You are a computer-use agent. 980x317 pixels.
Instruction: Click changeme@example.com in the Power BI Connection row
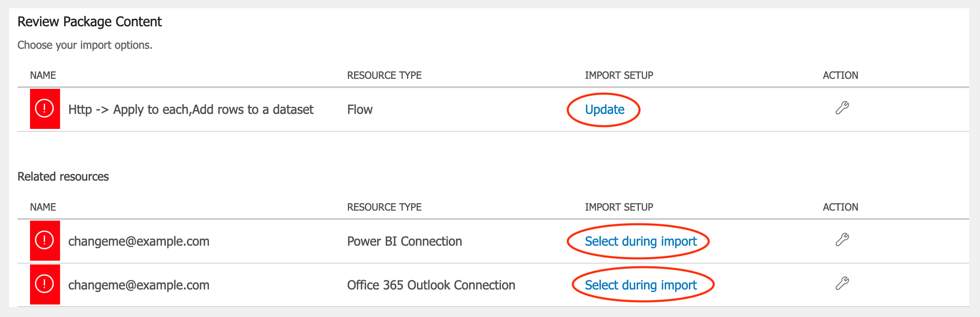(138, 242)
